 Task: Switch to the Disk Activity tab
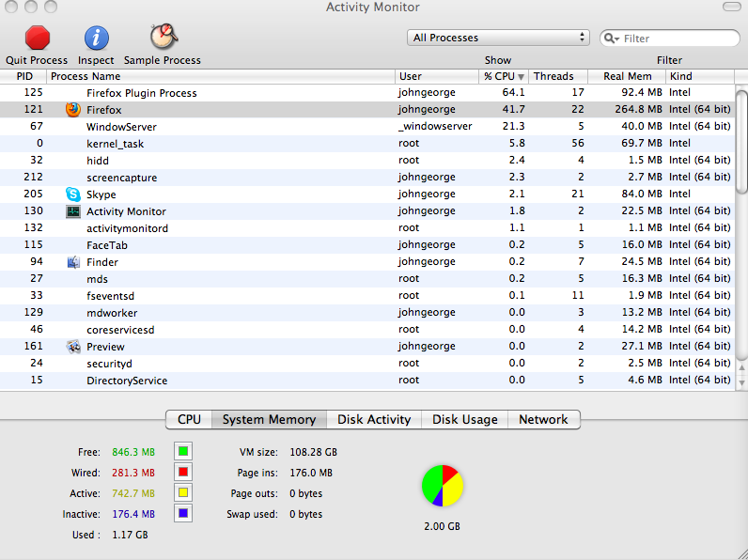click(374, 419)
